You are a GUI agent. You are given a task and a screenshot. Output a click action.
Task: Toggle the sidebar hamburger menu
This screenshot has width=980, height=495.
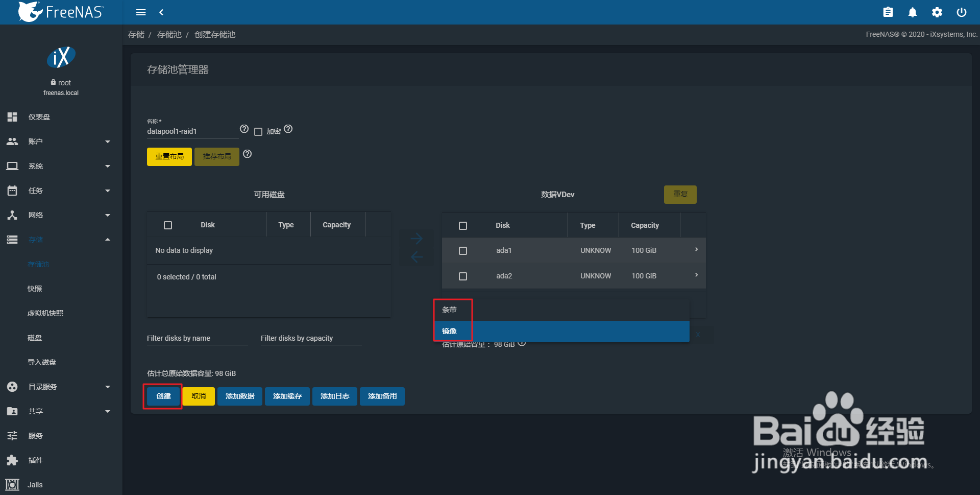coord(141,12)
